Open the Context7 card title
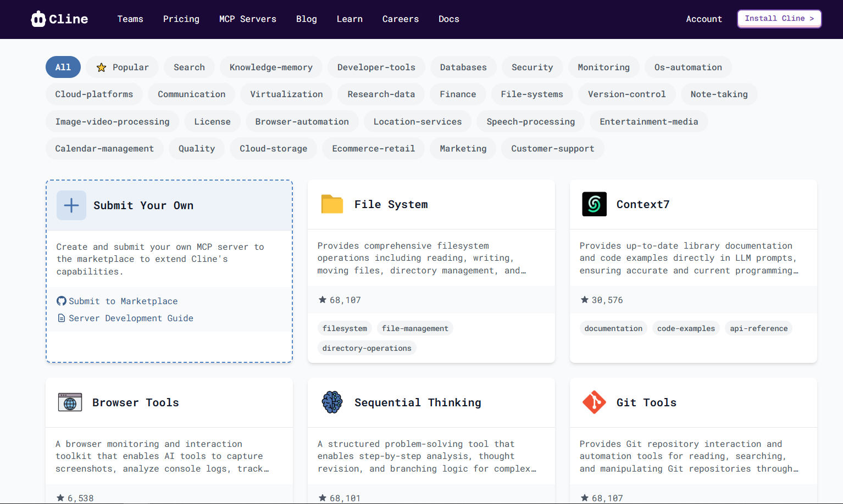The image size is (843, 504). [x=643, y=204]
